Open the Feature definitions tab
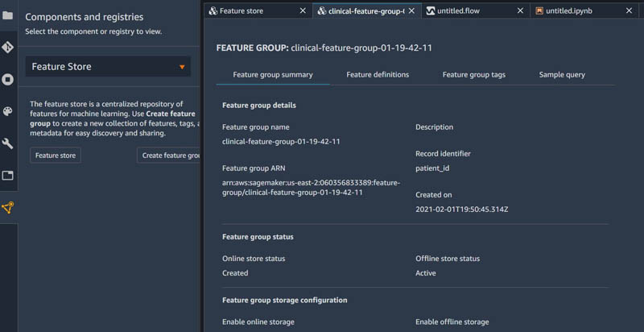The height and width of the screenshot is (332, 644). pyautogui.click(x=378, y=75)
